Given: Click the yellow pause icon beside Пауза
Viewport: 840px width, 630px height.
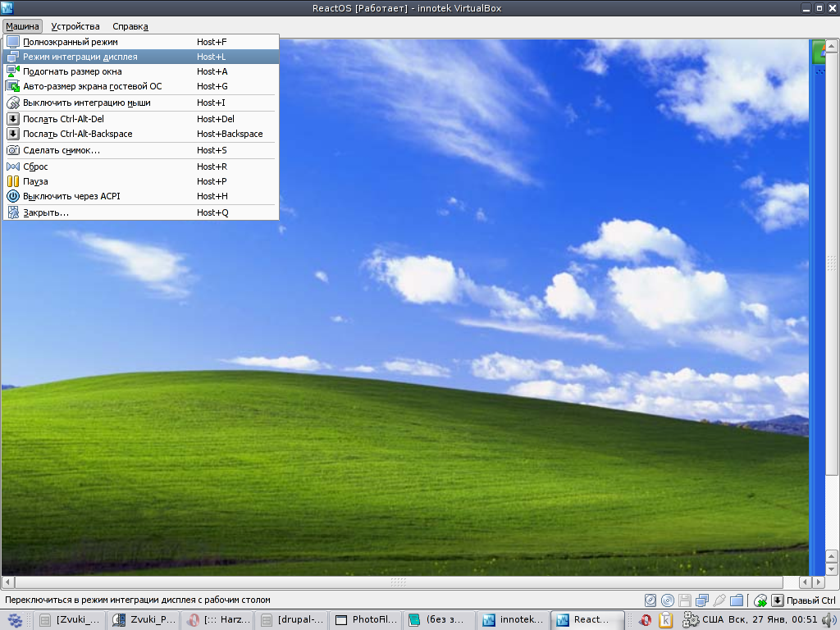Looking at the screenshot, I should 13,181.
